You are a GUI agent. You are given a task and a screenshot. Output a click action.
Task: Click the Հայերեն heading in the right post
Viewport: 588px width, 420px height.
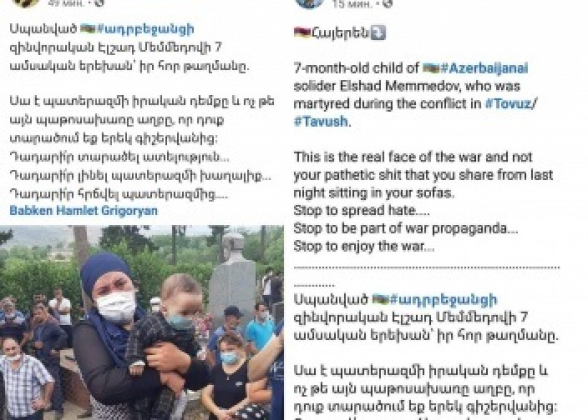tap(340, 33)
